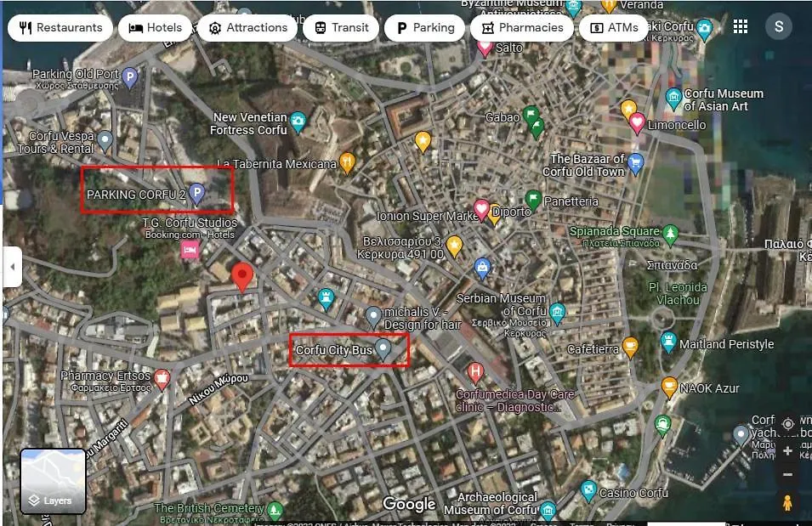Collapse the side panel arrow
812x526 pixels.
pyautogui.click(x=13, y=267)
